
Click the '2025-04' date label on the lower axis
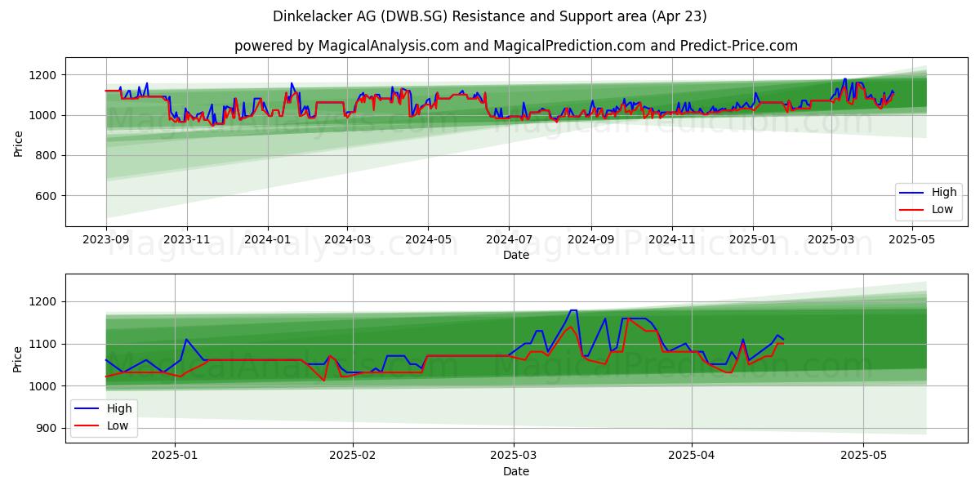pyautogui.click(x=692, y=456)
